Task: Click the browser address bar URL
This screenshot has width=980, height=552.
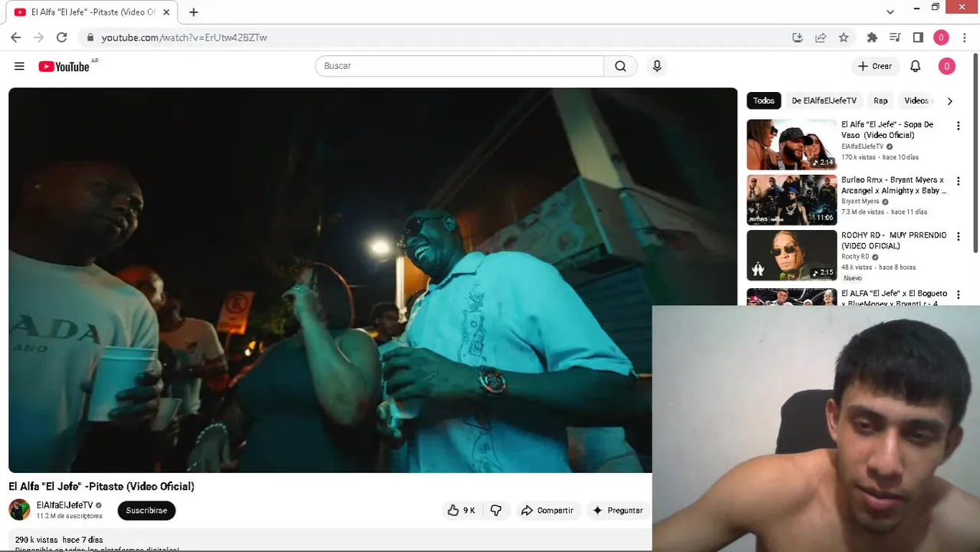Action: (184, 37)
